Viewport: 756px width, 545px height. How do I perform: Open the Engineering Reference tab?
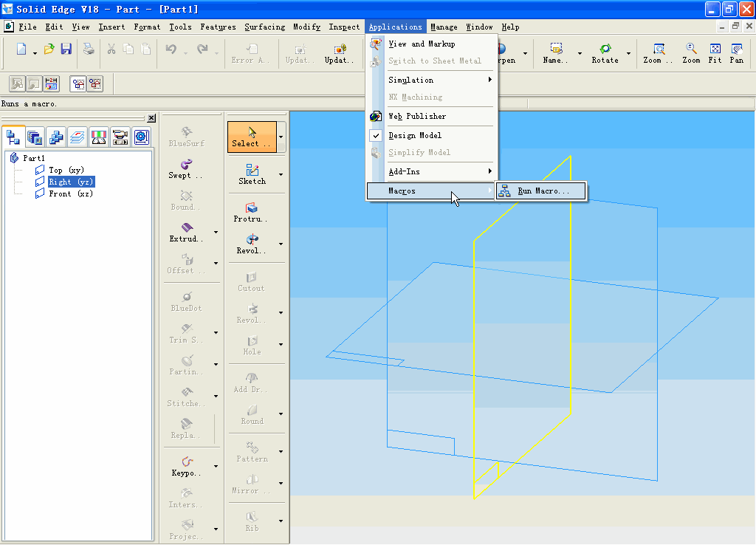click(x=141, y=137)
